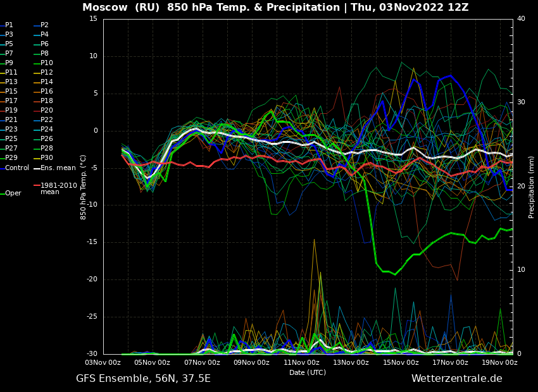Select the Ens. mean legend entry

pos(58,168)
